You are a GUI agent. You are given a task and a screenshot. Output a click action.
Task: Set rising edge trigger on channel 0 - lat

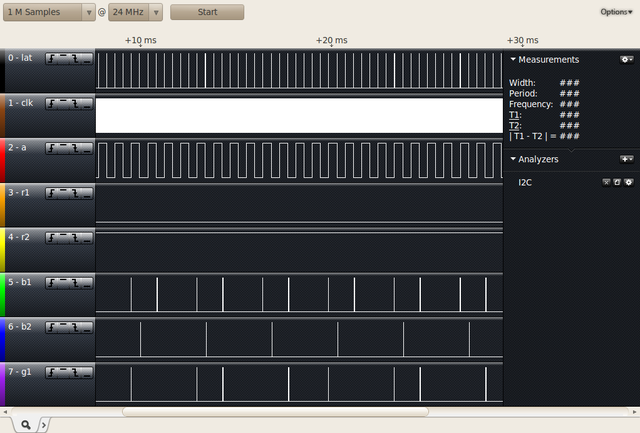click(x=51, y=59)
